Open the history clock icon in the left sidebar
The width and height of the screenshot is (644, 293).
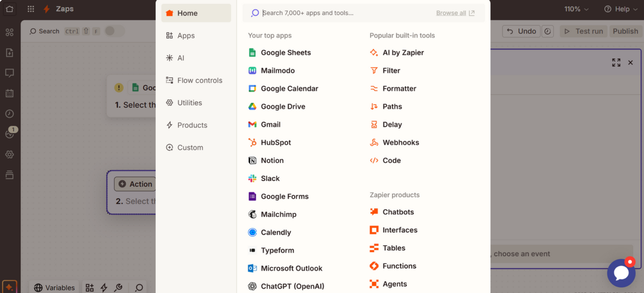[x=9, y=114]
